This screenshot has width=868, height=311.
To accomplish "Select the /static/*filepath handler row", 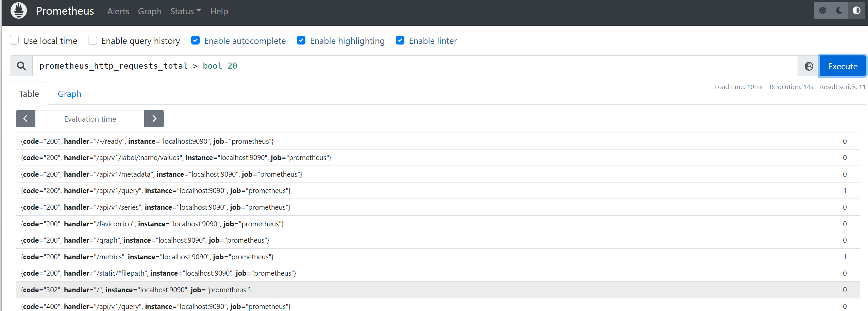I will click(x=438, y=273).
